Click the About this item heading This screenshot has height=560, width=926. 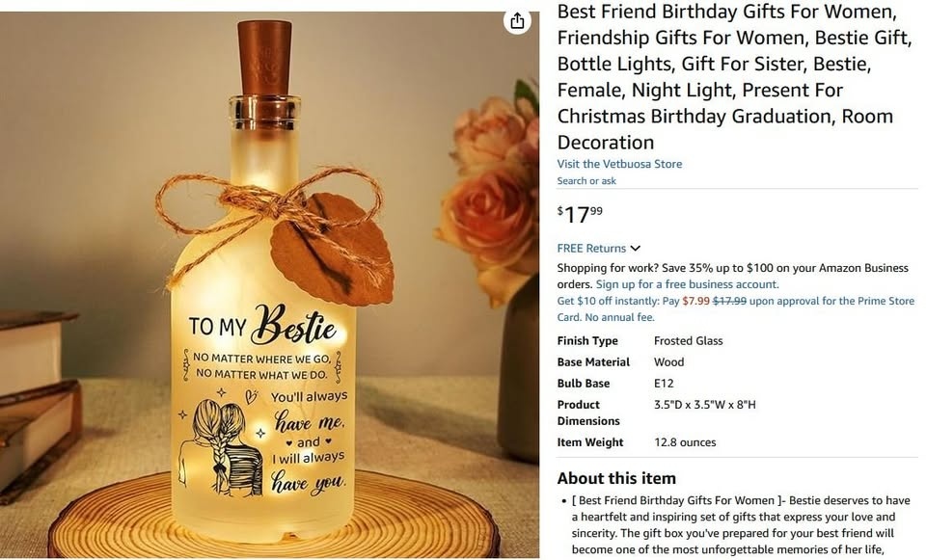pos(616,478)
